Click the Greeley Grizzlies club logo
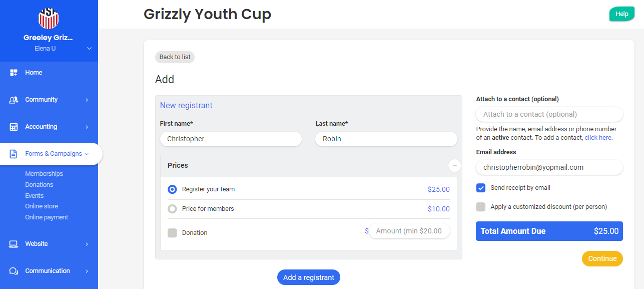 pos(49,19)
